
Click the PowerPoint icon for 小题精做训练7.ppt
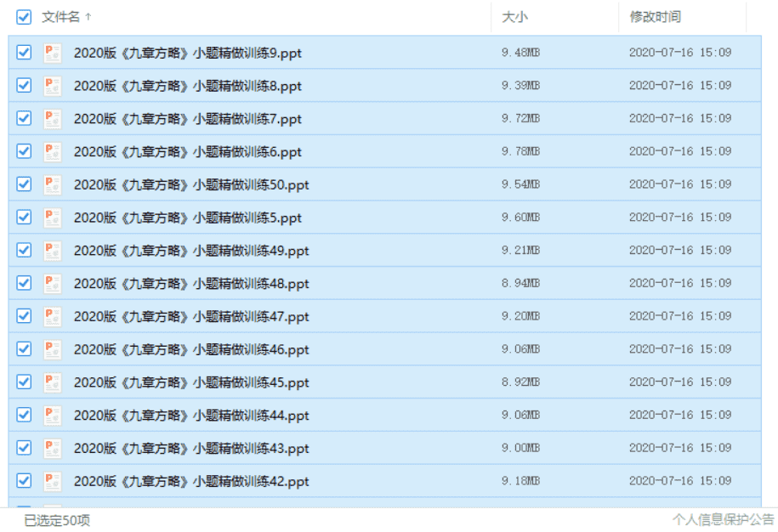coord(52,119)
